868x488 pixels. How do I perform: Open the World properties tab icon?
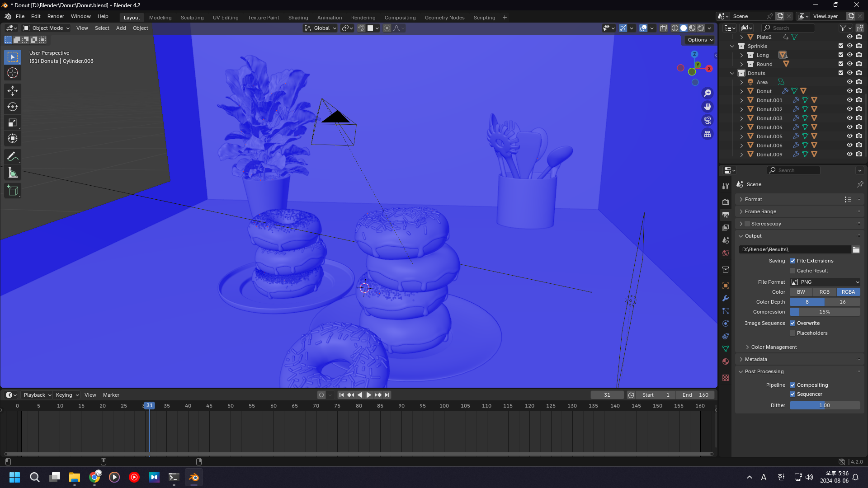(x=726, y=253)
